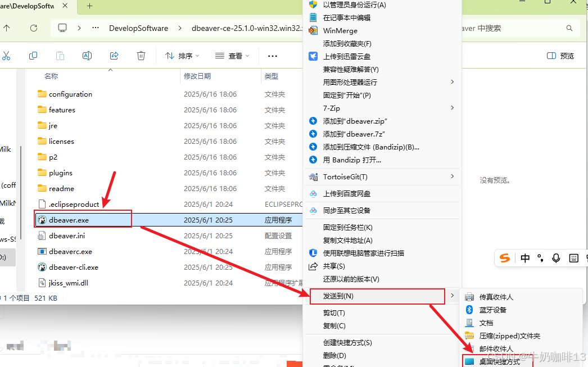Image resolution: width=588 pixels, height=367 pixels.
Task: Click the Refresh button in navigation bar
Action: [34, 28]
